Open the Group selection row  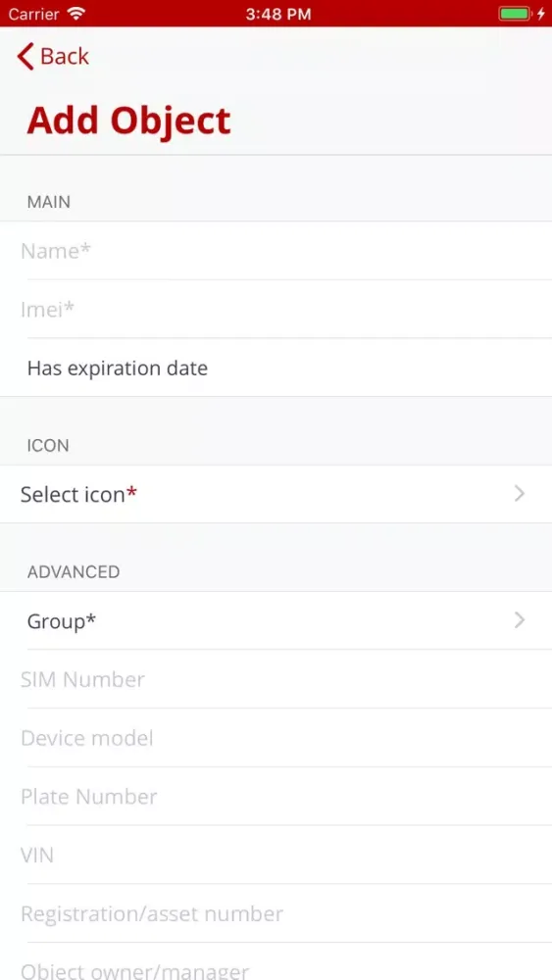[276, 620]
